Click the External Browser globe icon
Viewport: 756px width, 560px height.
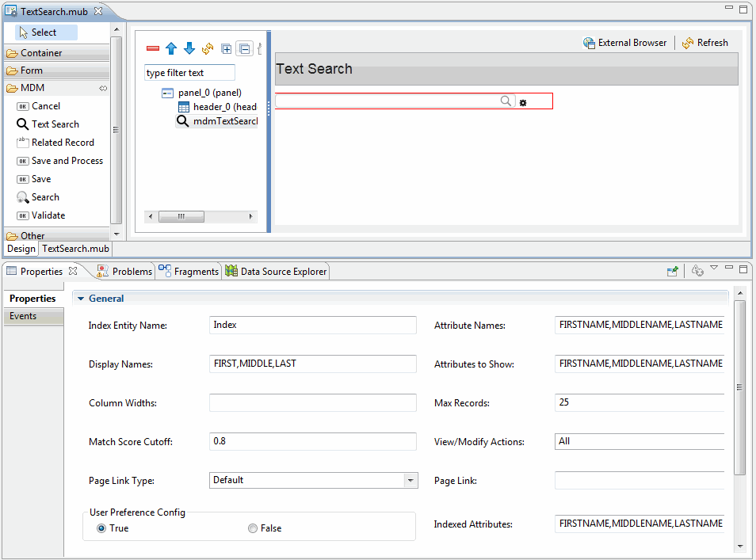(589, 43)
